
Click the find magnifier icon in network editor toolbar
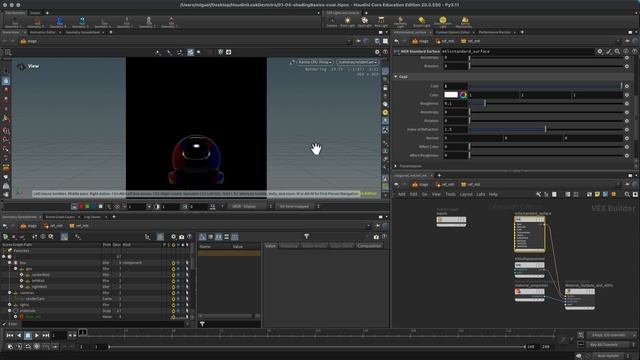(627, 194)
